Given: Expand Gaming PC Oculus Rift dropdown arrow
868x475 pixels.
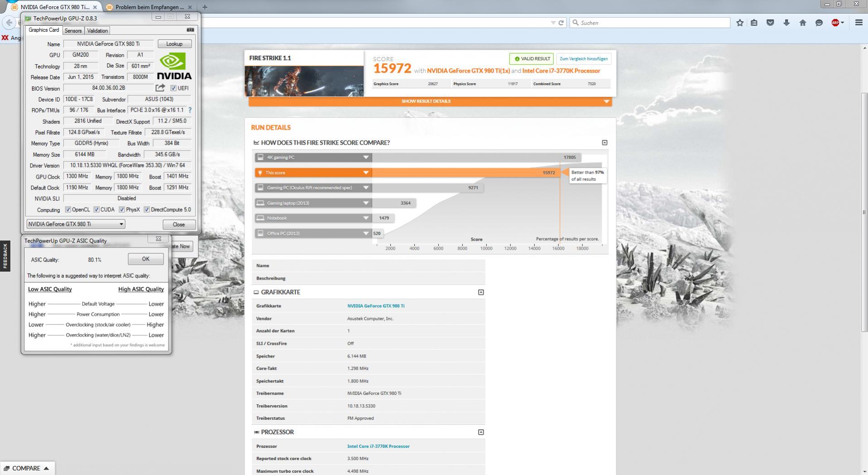Looking at the screenshot, I should pyautogui.click(x=366, y=188).
